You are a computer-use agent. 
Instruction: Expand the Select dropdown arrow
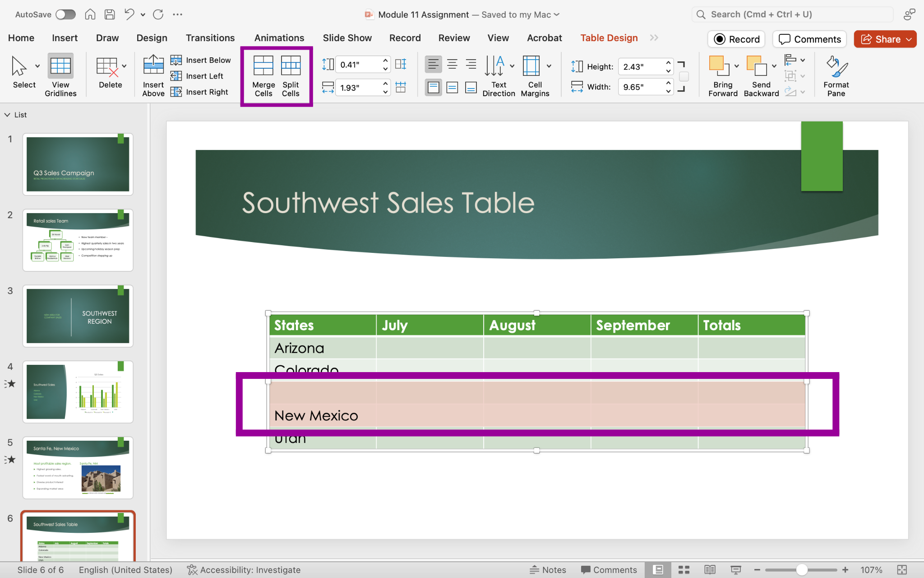[37, 66]
